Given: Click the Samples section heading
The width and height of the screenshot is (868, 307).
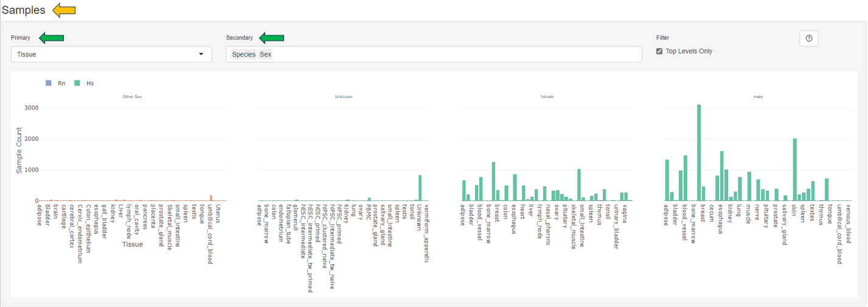Looking at the screenshot, I should (24, 10).
